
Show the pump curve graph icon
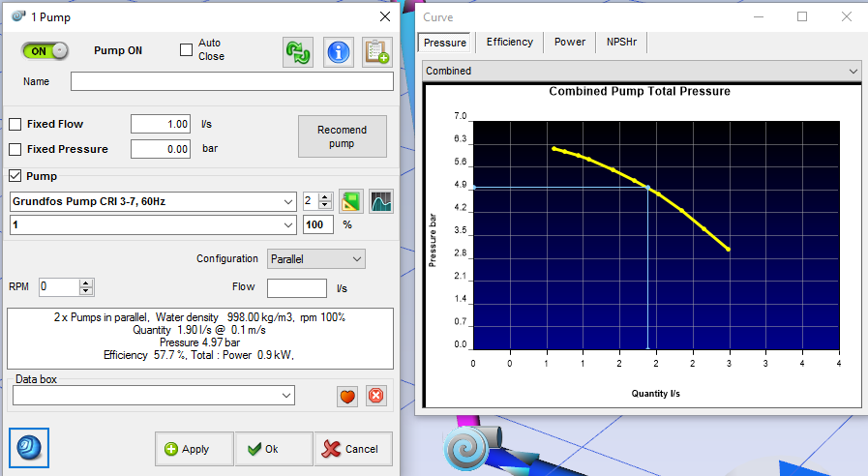381,201
